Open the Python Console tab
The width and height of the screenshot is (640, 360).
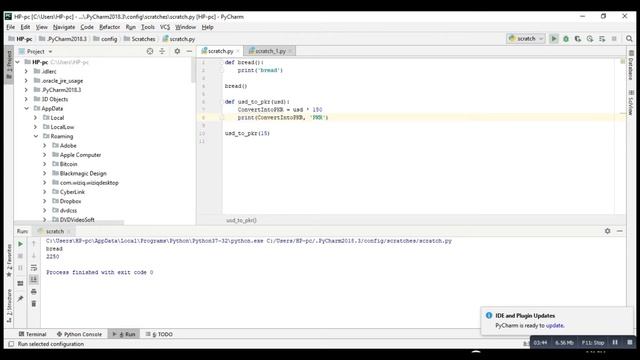pos(79,334)
